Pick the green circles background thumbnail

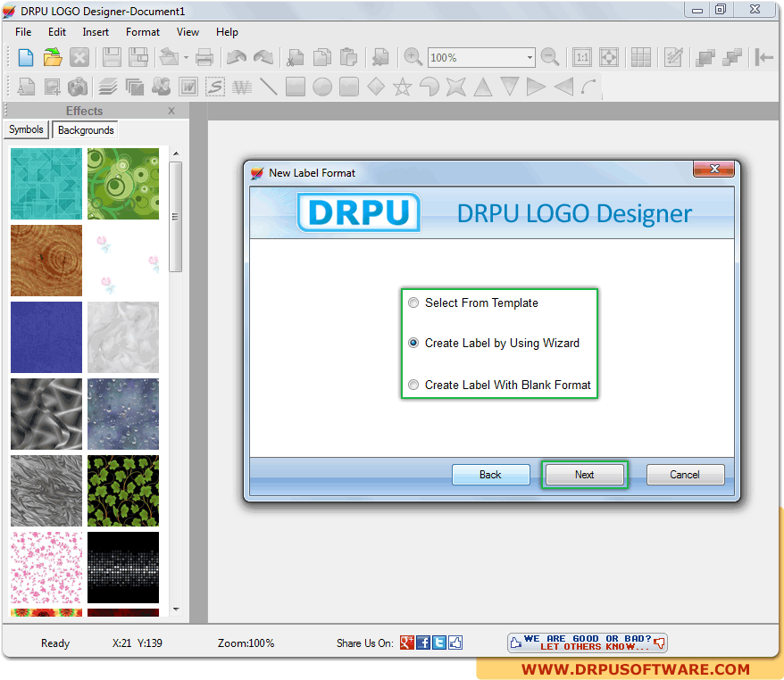123,184
